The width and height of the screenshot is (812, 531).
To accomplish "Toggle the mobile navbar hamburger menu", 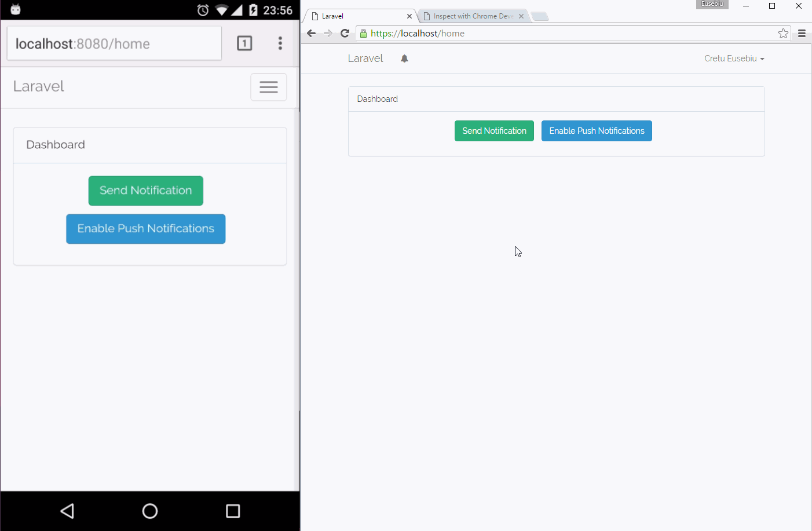I will 268,87.
